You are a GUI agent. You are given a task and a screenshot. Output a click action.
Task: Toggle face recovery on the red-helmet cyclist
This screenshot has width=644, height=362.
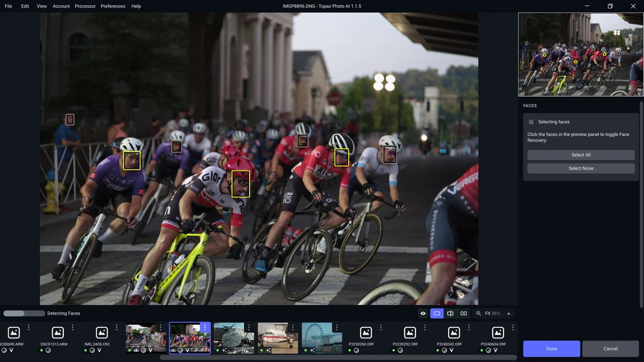240,183
